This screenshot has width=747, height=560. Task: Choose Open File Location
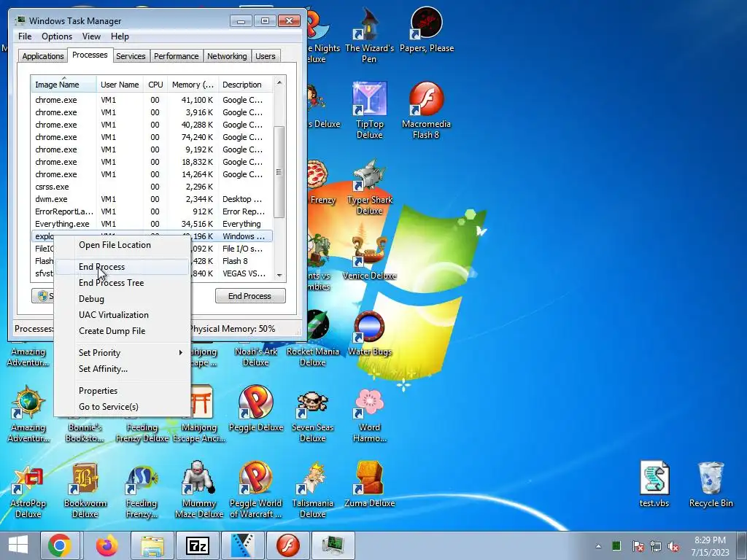123,245
